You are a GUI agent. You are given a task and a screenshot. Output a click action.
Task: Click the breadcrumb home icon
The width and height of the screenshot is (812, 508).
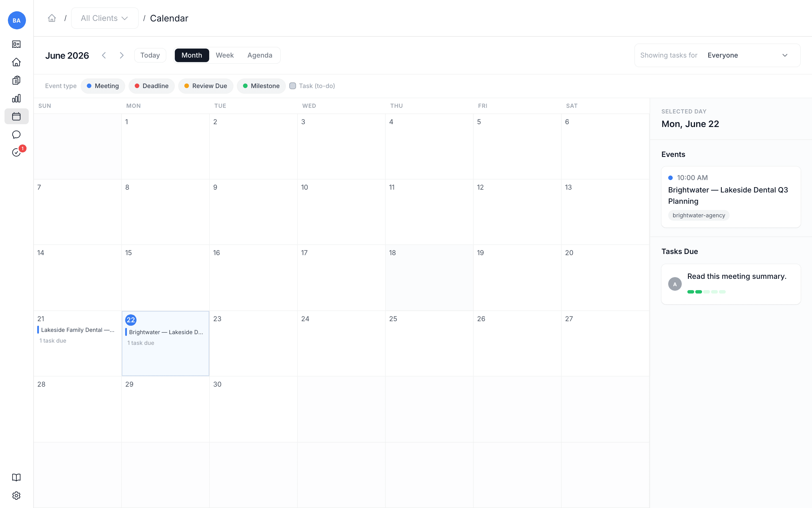click(x=52, y=18)
